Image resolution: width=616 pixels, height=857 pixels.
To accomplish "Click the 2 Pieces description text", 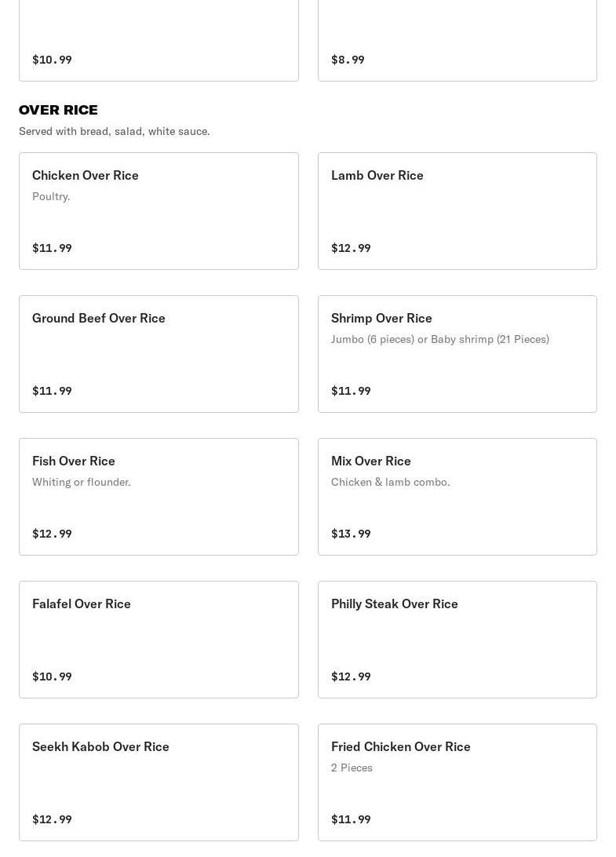I will (x=352, y=768).
